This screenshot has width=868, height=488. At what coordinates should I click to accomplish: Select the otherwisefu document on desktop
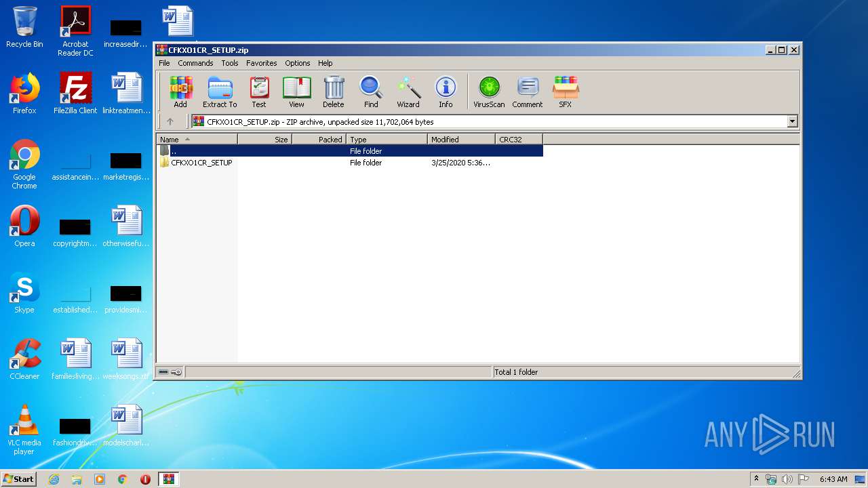tap(126, 226)
